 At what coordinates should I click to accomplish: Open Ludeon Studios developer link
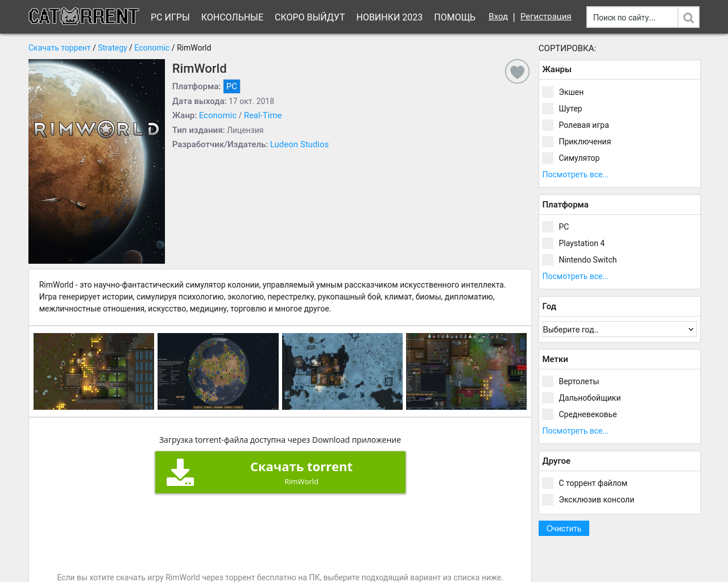(x=299, y=144)
